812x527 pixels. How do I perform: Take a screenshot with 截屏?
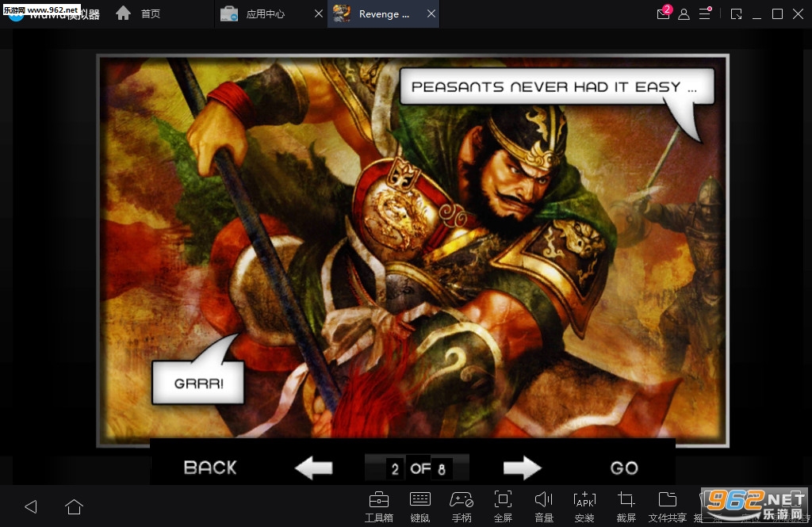pyautogui.click(x=626, y=506)
